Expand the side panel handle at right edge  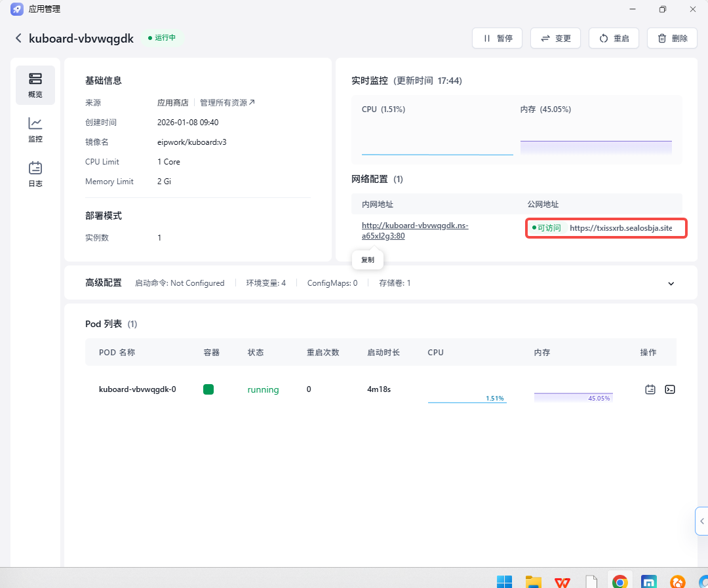pyautogui.click(x=701, y=521)
